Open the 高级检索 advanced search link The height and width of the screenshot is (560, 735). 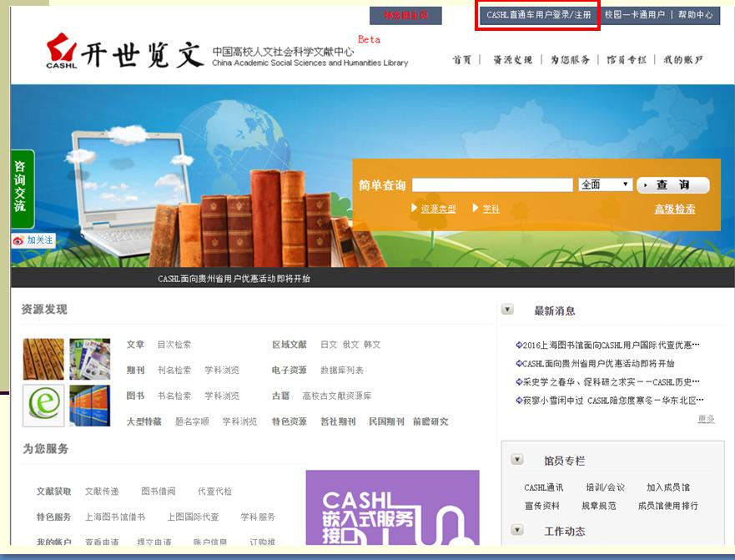tap(675, 209)
